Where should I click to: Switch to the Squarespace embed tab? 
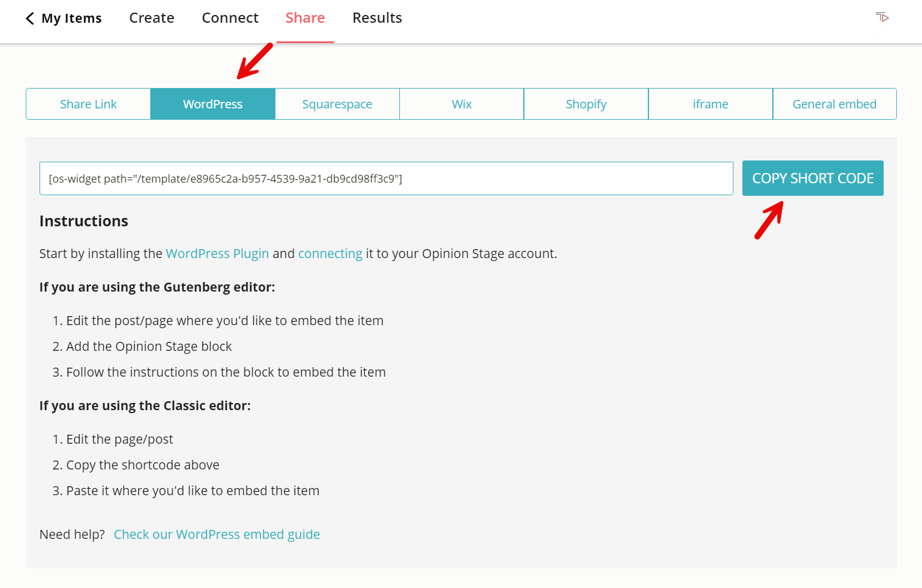[337, 104]
